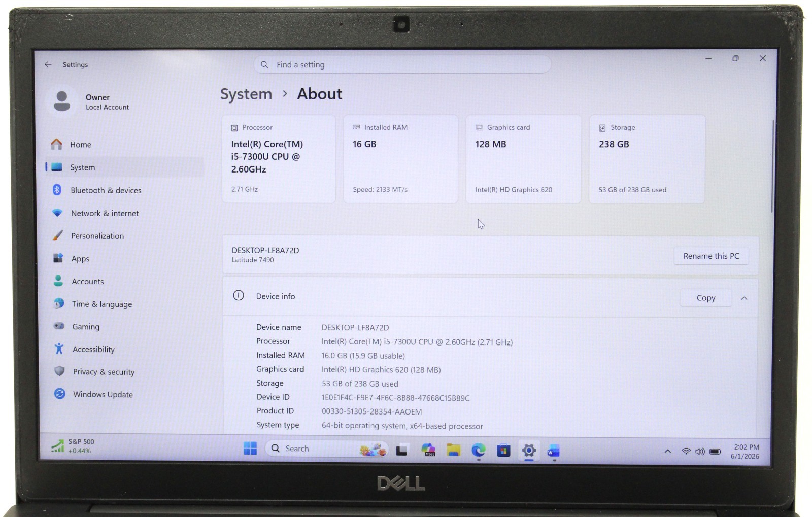
Task: Click the Settings page vertical scrollbar
Action: pos(772,167)
